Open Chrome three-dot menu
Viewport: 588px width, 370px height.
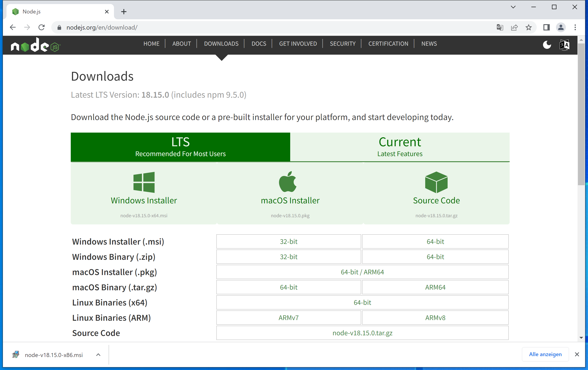pos(575,27)
